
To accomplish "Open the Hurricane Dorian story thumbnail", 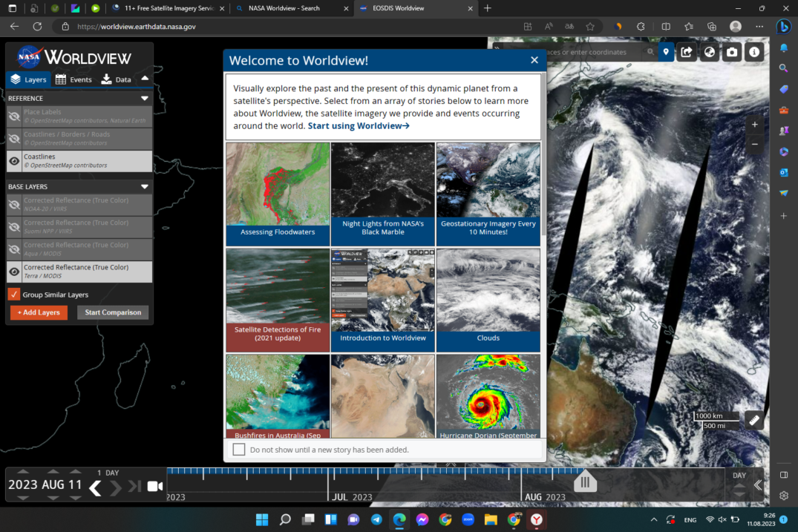I will 488,393.
